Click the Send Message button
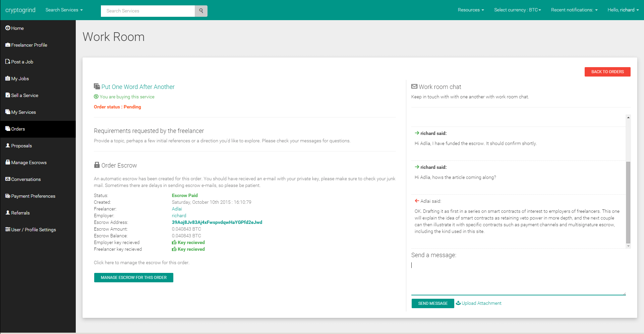The height and width of the screenshot is (334, 644). 433,303
